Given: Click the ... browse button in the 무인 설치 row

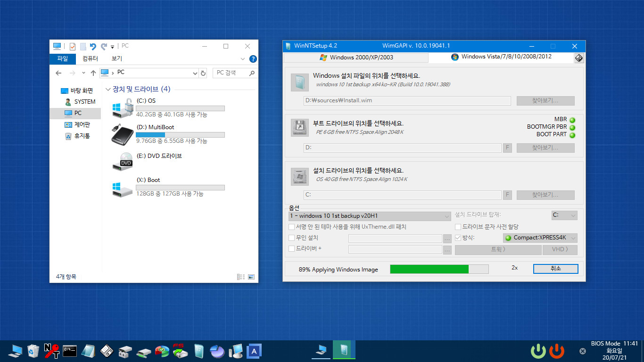Looking at the screenshot, I should coord(447,239).
